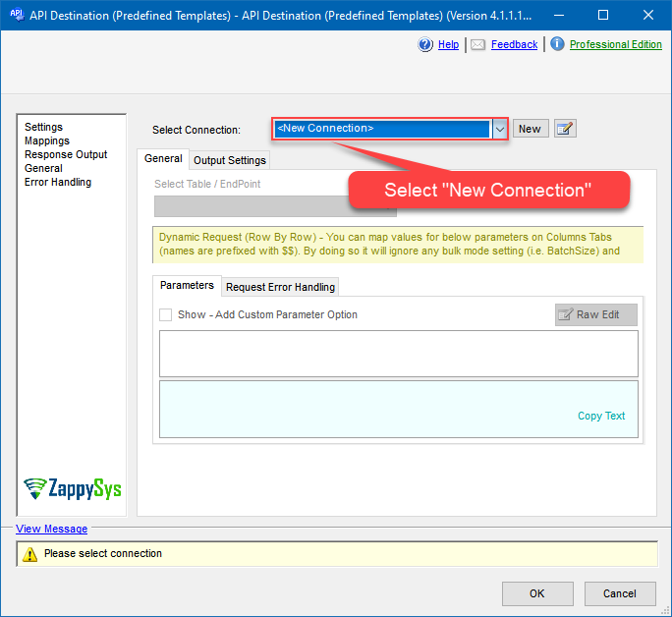Click the Copy Text link
Viewport: 672px width, 617px height.
pos(601,416)
